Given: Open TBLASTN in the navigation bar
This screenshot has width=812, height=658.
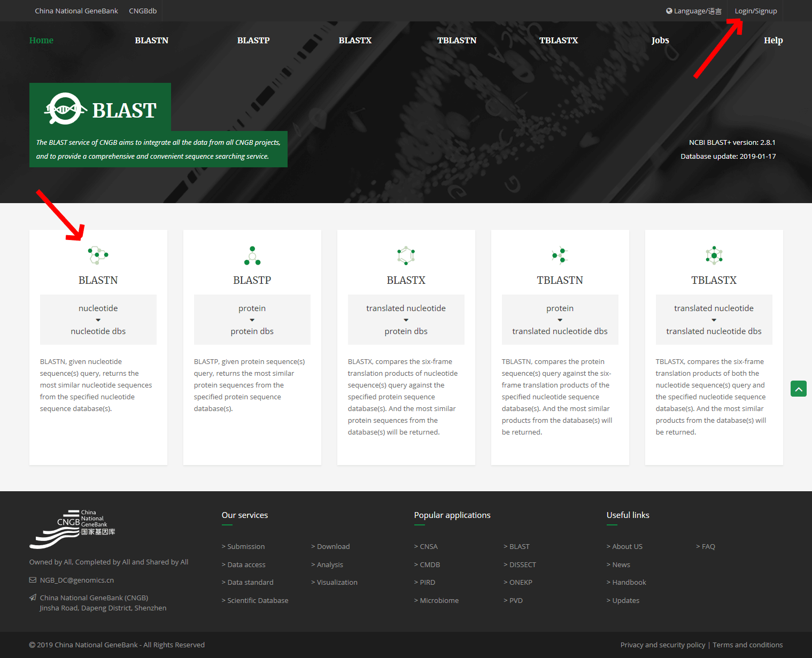Looking at the screenshot, I should click(457, 40).
